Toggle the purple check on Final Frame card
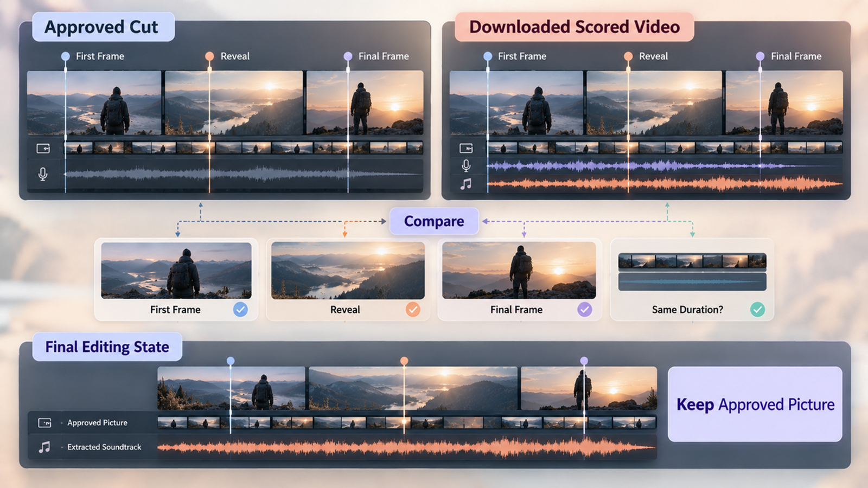Viewport: 868px width, 488px height. click(584, 309)
